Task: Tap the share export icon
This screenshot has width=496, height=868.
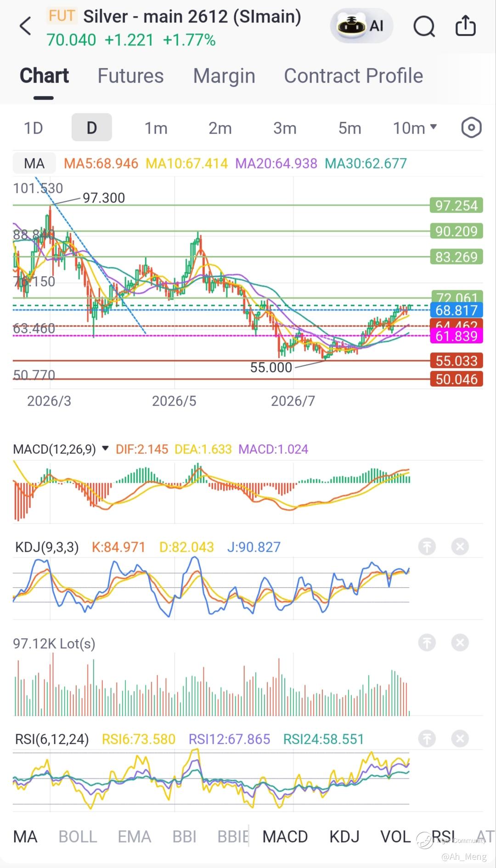Action: (465, 26)
